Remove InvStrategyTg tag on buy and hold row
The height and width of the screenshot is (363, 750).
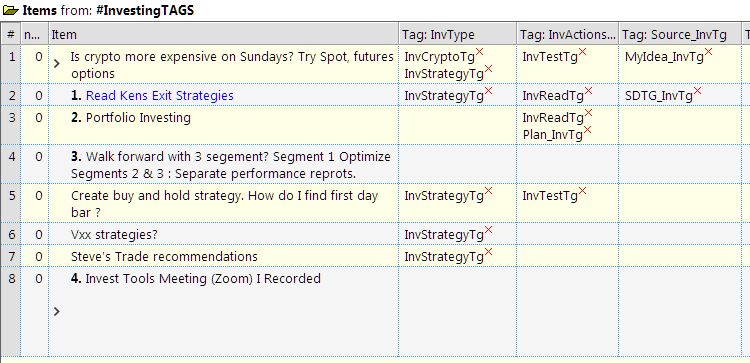(x=488, y=190)
